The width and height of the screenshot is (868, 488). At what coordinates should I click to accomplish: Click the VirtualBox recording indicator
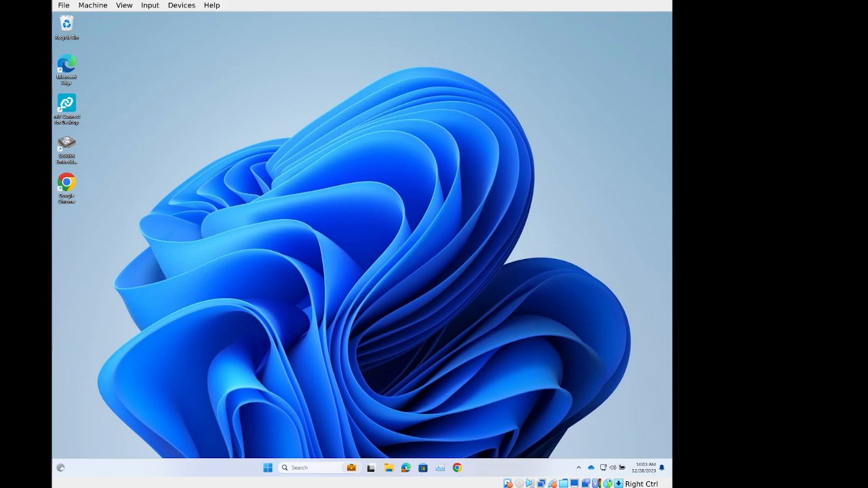point(585,483)
